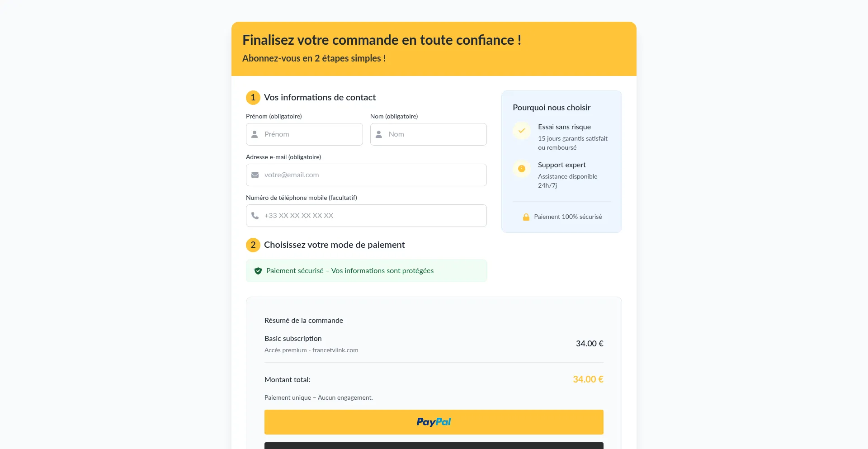Click the Basic subscription item name
The height and width of the screenshot is (449, 868).
point(293,339)
